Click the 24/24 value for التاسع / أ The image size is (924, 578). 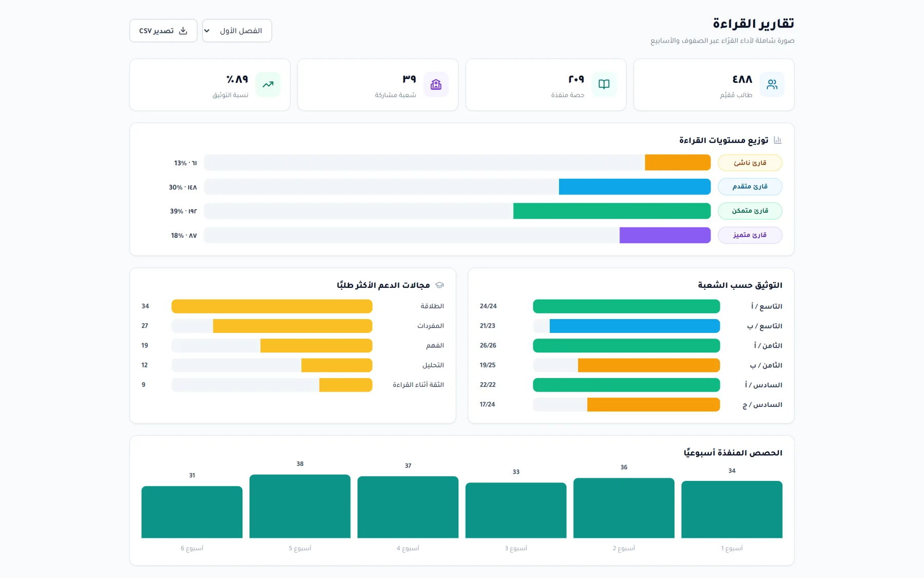click(488, 306)
